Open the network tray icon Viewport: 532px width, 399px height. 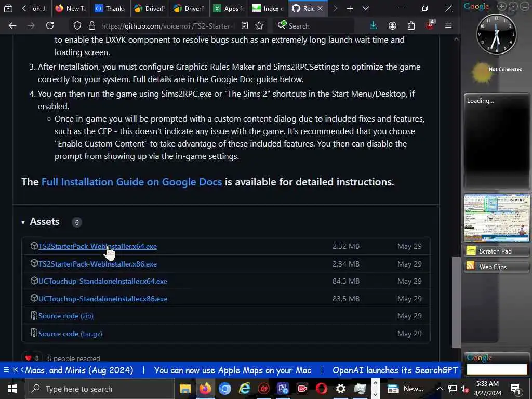(x=452, y=389)
